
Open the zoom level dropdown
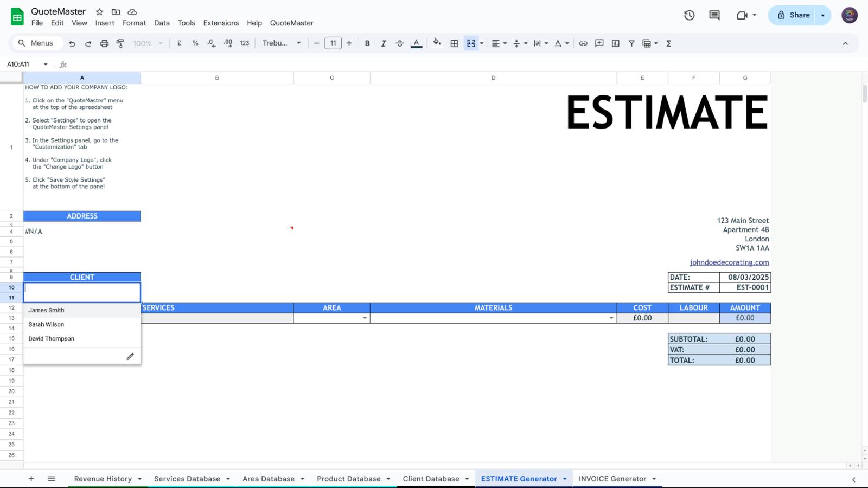pos(145,43)
